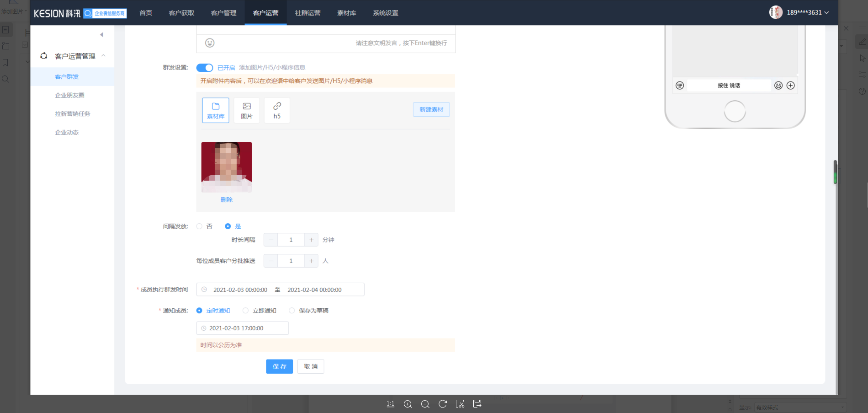
Task: Increase 时长间隔 with the plus stepper
Action: click(311, 240)
